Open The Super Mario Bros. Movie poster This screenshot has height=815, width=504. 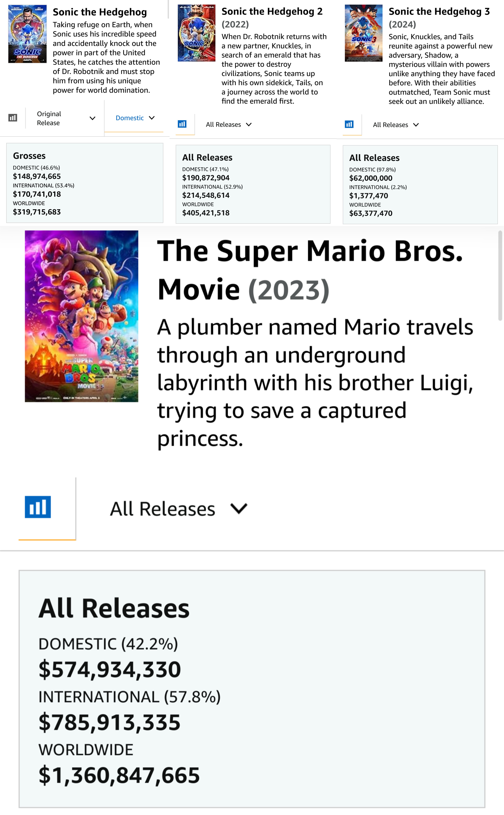tap(81, 316)
